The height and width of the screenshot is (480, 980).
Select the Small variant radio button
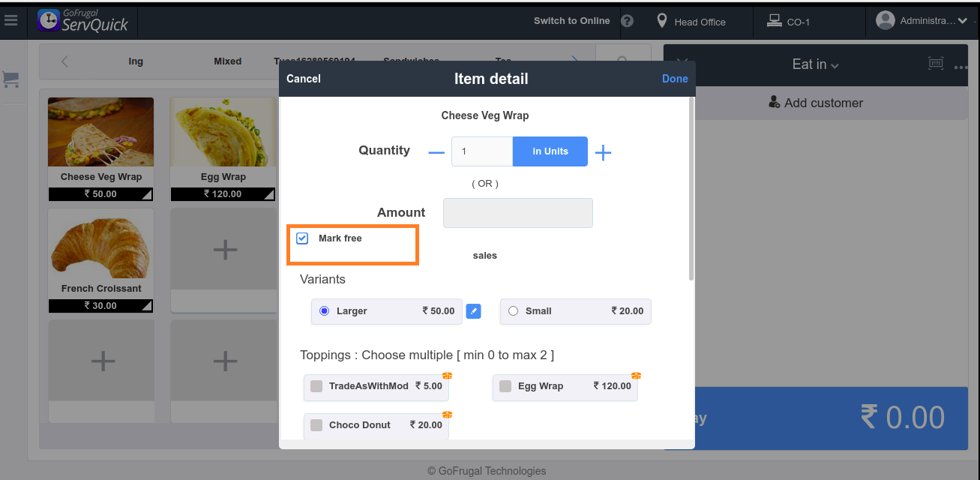(x=513, y=310)
